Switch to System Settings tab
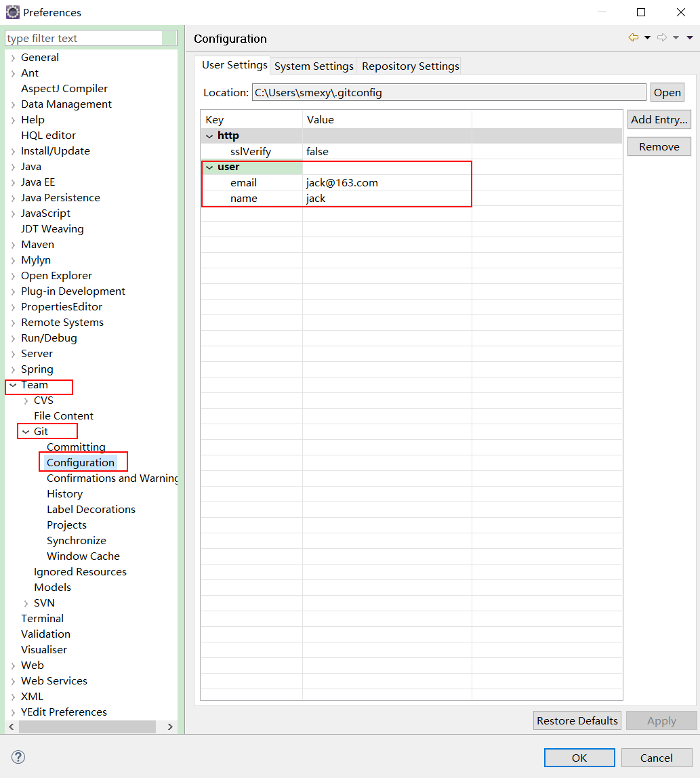This screenshot has height=778, width=700. (x=314, y=66)
